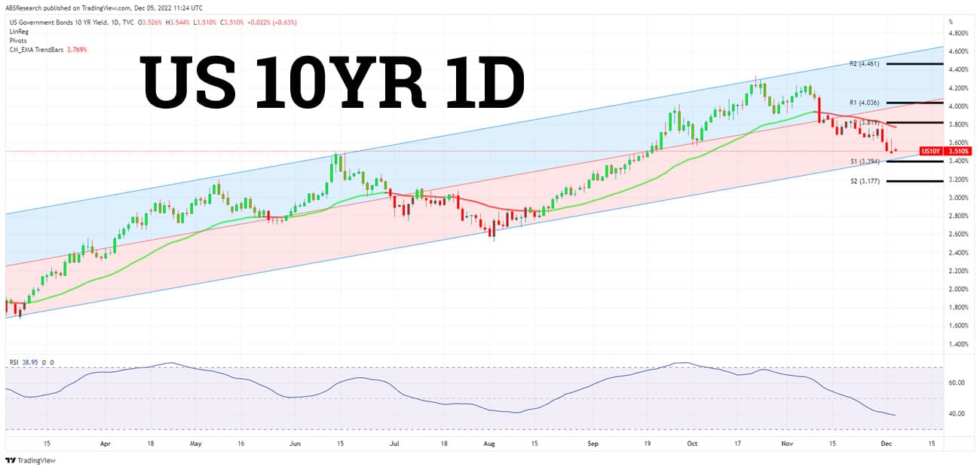Click the 2.200% price axis label

[958, 271]
